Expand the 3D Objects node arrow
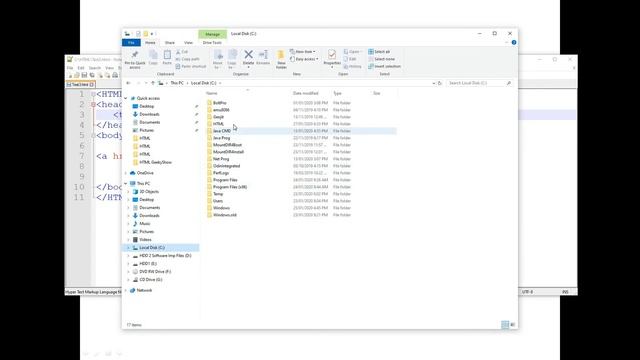This screenshot has width=640, height=360. pyautogui.click(x=129, y=192)
